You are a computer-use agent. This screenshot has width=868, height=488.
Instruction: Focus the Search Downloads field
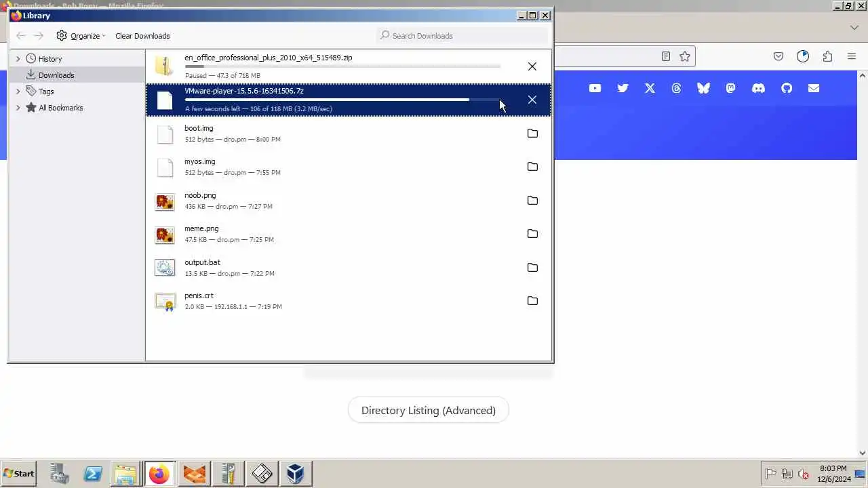[x=463, y=36]
